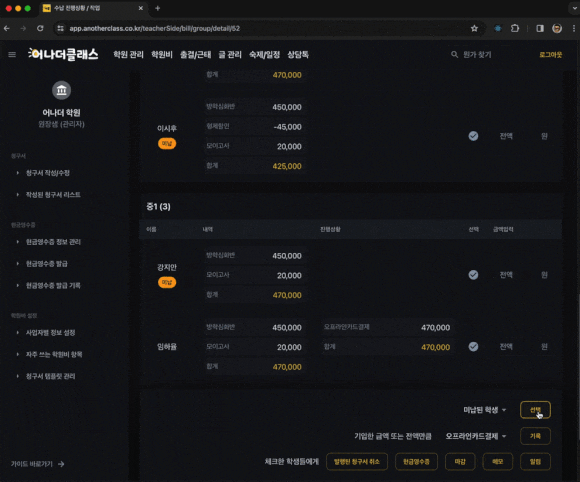This screenshot has height=482, width=580.
Task: Open the 미납된 학생 dropdown
Action: coord(485,410)
